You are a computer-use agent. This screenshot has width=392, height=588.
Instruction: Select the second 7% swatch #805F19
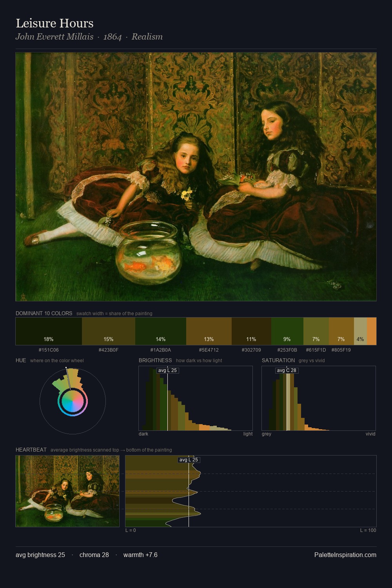pyautogui.click(x=341, y=331)
